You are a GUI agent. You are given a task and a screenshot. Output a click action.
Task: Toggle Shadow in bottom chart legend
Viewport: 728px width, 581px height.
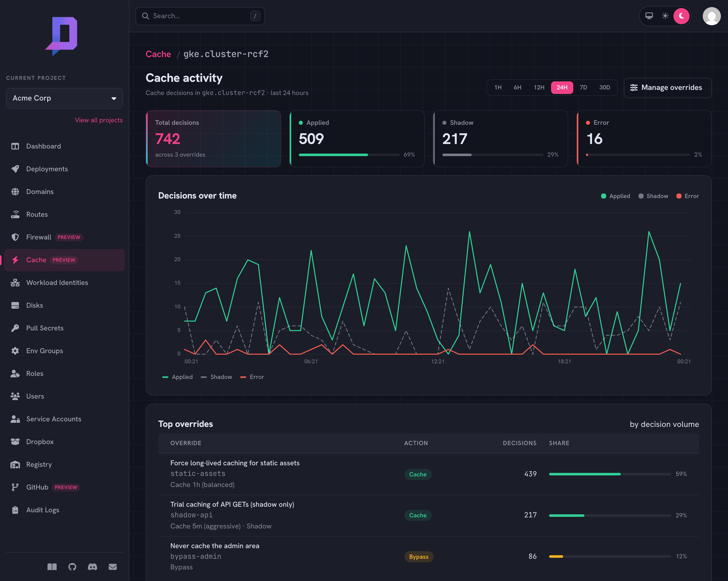(x=216, y=377)
